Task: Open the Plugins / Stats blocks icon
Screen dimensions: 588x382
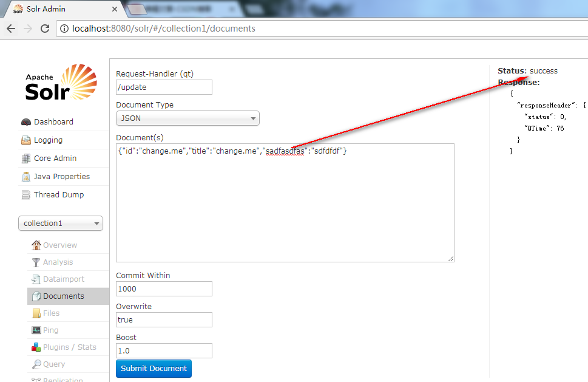Action: (x=36, y=347)
